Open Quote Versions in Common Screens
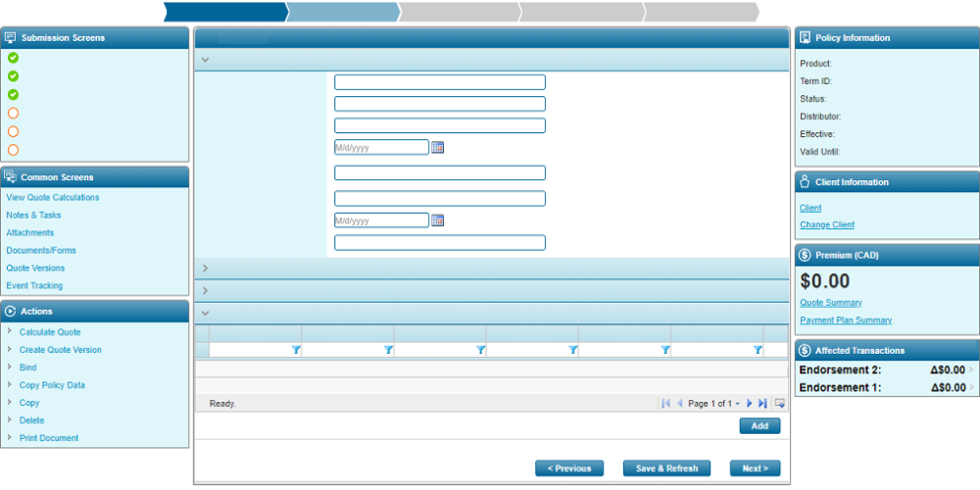980x490 pixels. tap(35, 269)
